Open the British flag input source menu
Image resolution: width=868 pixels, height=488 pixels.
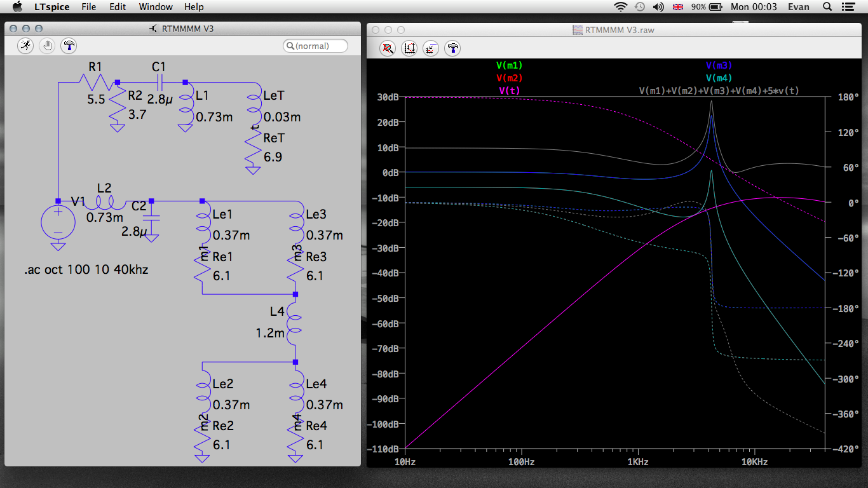point(678,7)
